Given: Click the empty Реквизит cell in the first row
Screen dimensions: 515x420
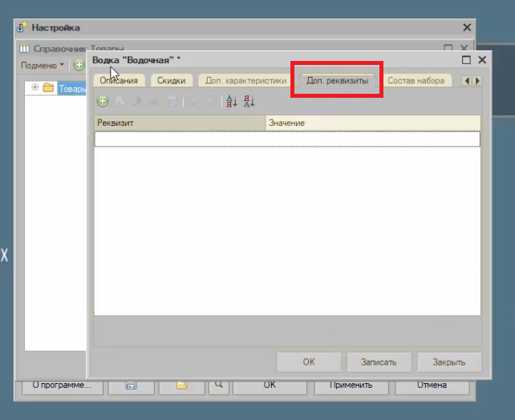Looking at the screenshot, I should (x=180, y=139).
